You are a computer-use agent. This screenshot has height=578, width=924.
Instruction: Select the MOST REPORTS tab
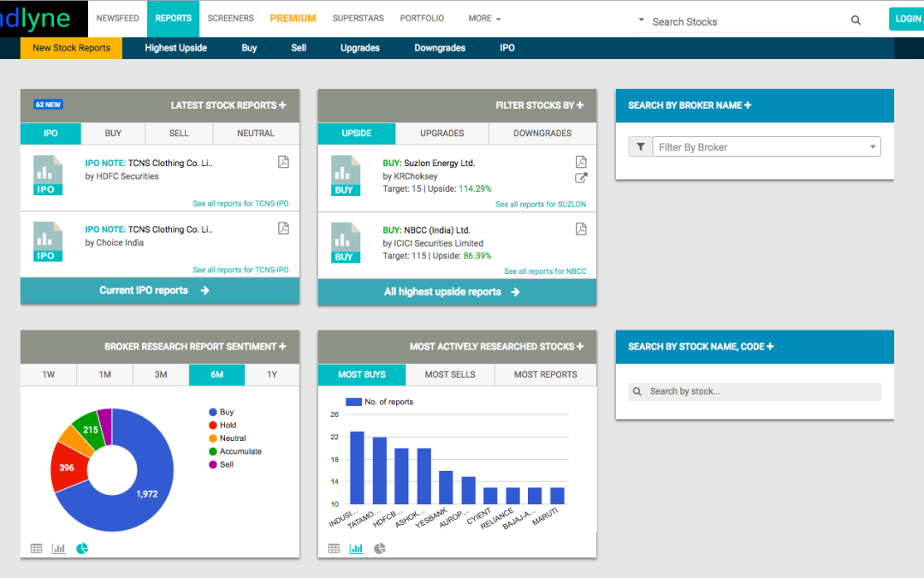[x=546, y=374]
